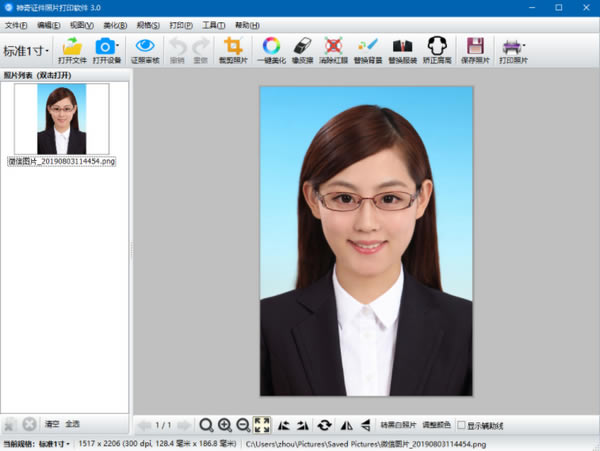Screen dimensions: 600x451
Task: Click the 全选 select all button
Action: pos(73,425)
